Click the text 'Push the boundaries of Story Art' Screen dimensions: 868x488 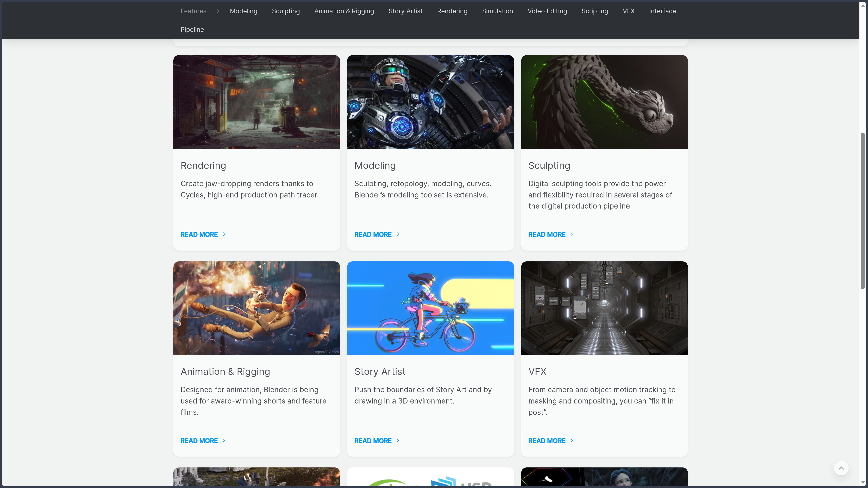pyautogui.click(x=410, y=390)
